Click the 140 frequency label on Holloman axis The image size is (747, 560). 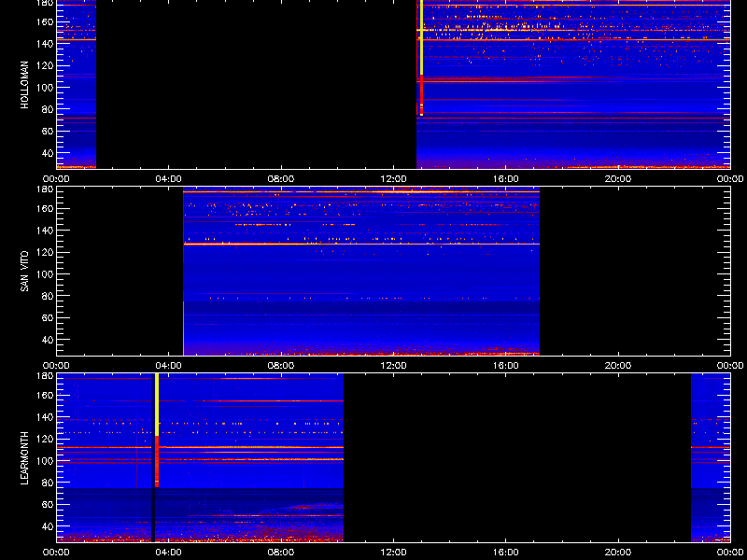[44, 43]
